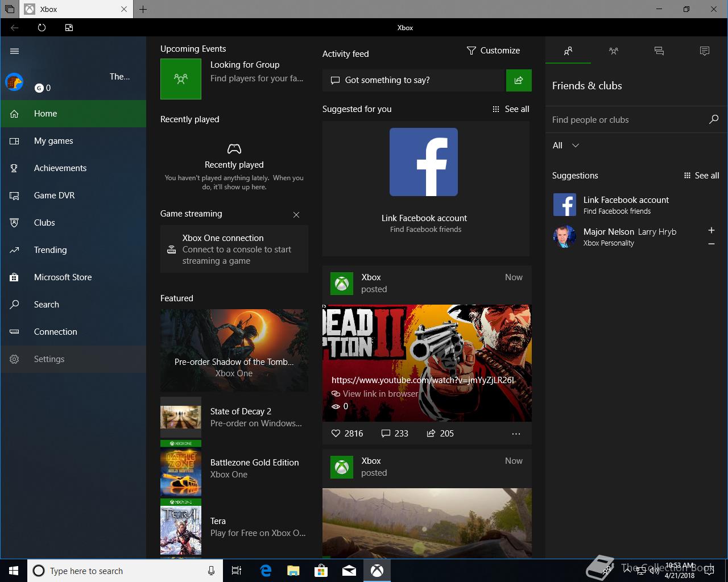This screenshot has width=728, height=582.
Task: Click the taskbar search box
Action: (x=125, y=571)
